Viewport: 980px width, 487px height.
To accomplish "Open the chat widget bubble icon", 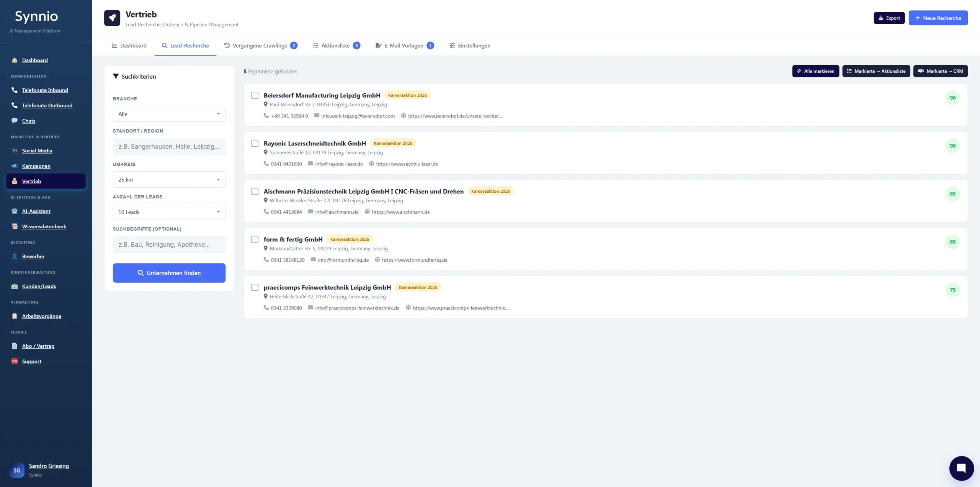I will coord(961,468).
